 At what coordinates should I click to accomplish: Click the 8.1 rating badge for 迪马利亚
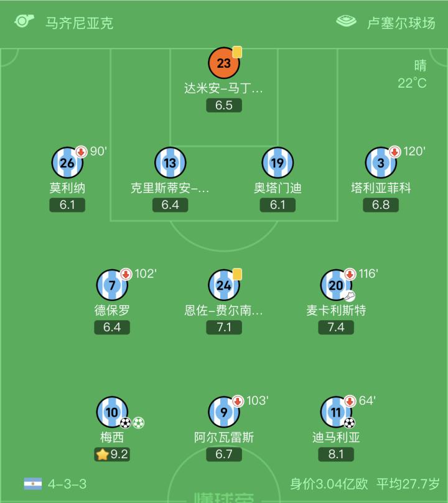click(x=336, y=455)
